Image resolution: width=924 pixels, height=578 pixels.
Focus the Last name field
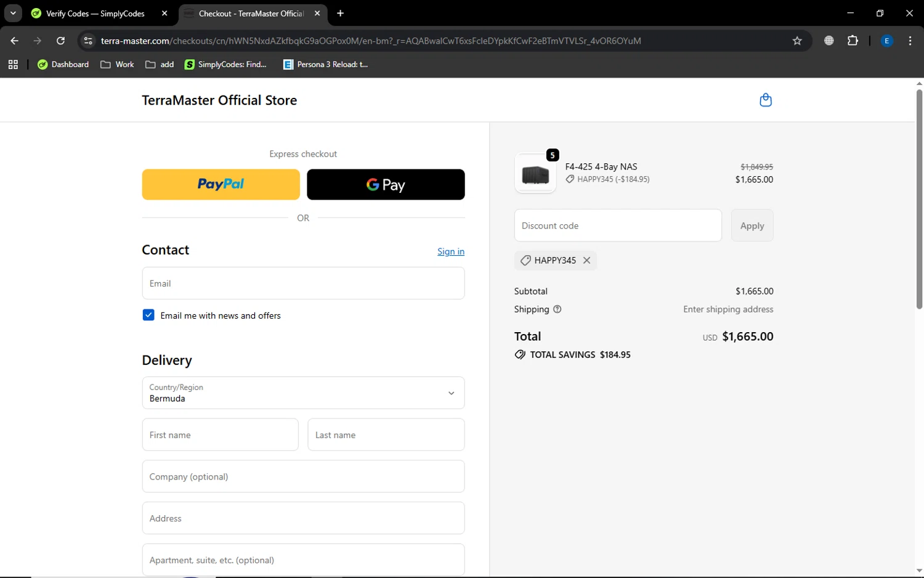[x=386, y=434]
